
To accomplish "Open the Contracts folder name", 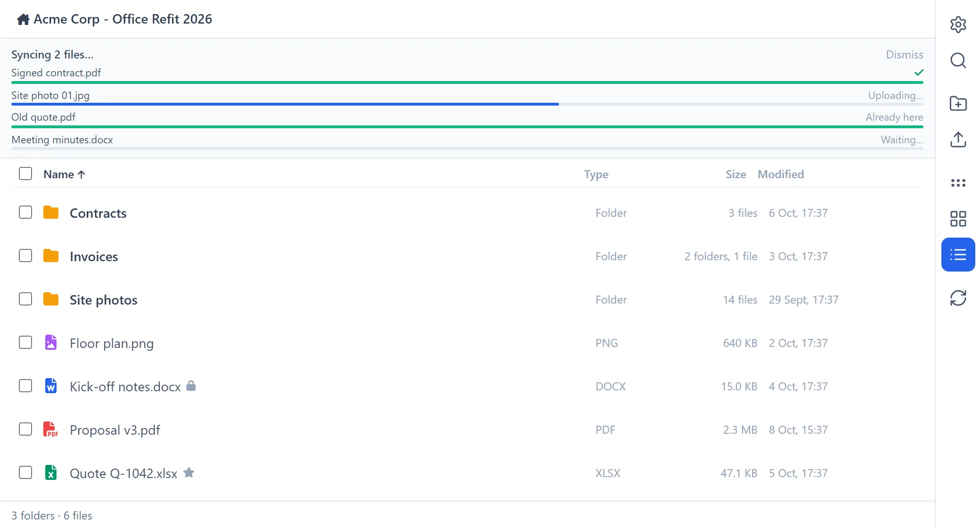I will pos(98,213).
